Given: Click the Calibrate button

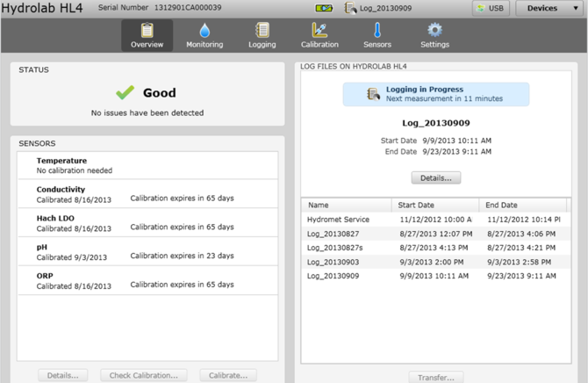Looking at the screenshot, I should tap(228, 375).
